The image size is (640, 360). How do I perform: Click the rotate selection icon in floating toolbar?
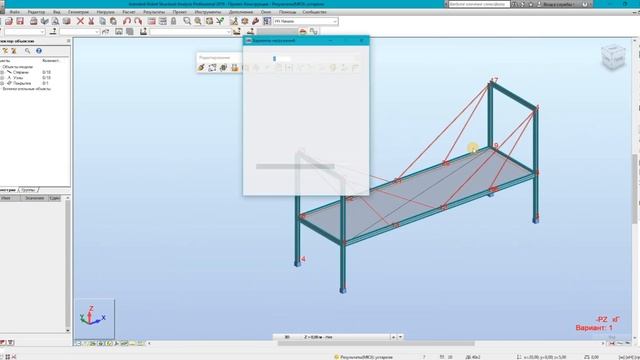pyautogui.click(x=212, y=68)
